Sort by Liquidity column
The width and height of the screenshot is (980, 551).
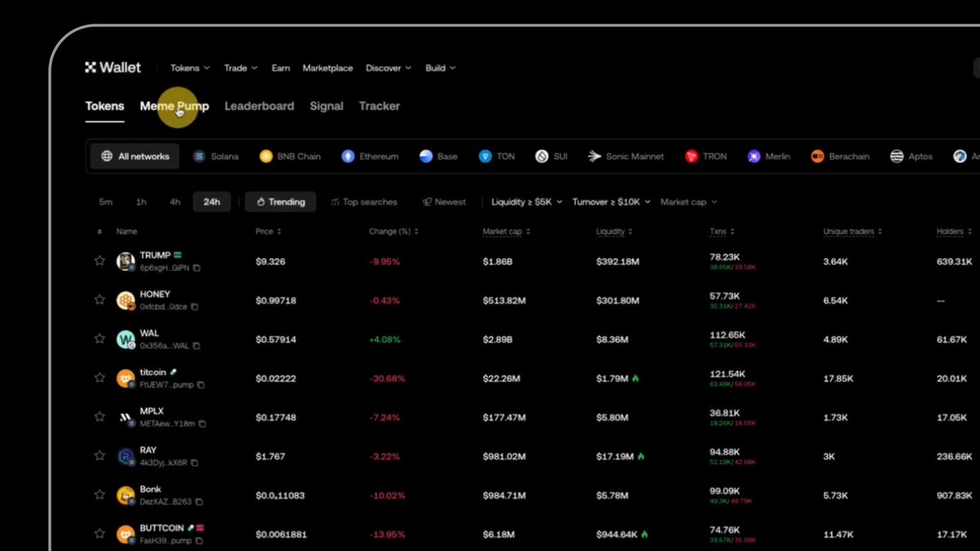click(x=613, y=232)
